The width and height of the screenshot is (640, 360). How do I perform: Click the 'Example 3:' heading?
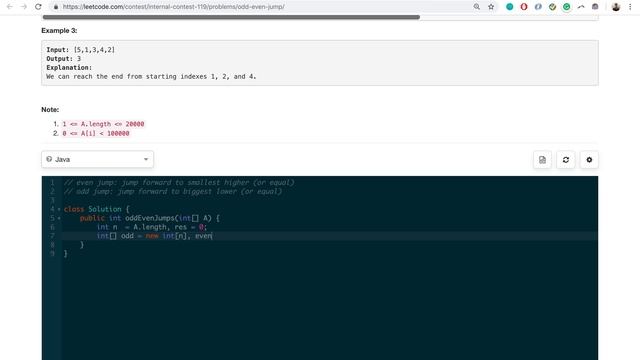[x=59, y=31]
